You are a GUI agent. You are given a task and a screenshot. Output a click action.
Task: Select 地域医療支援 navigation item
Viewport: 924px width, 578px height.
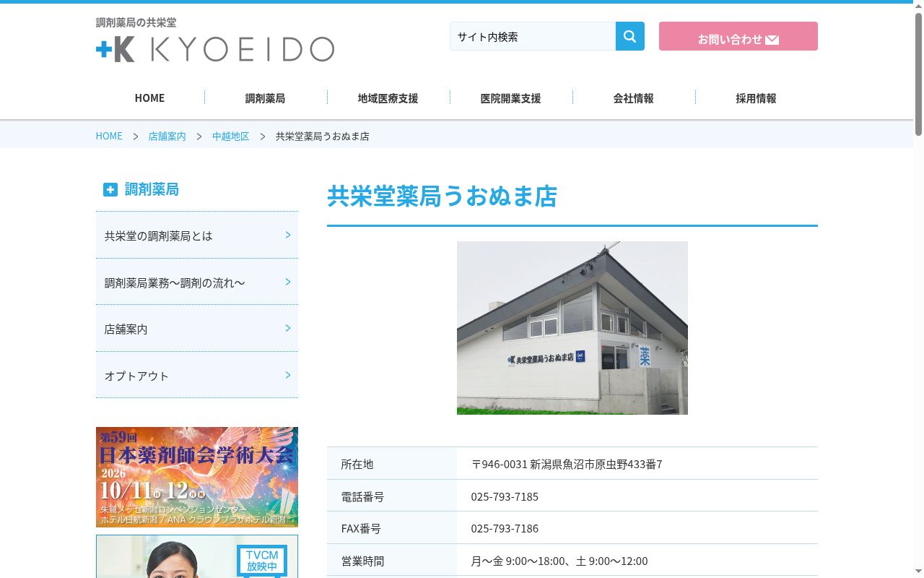(x=388, y=98)
